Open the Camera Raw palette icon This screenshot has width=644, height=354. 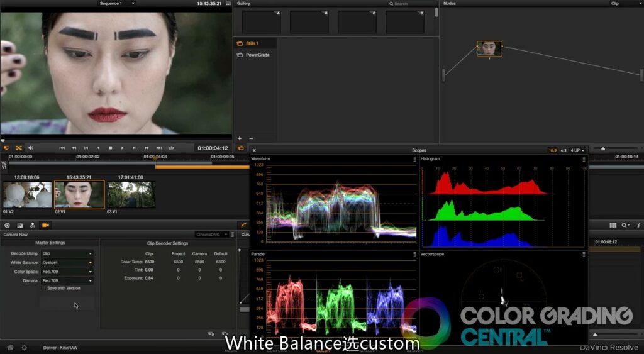point(45,226)
